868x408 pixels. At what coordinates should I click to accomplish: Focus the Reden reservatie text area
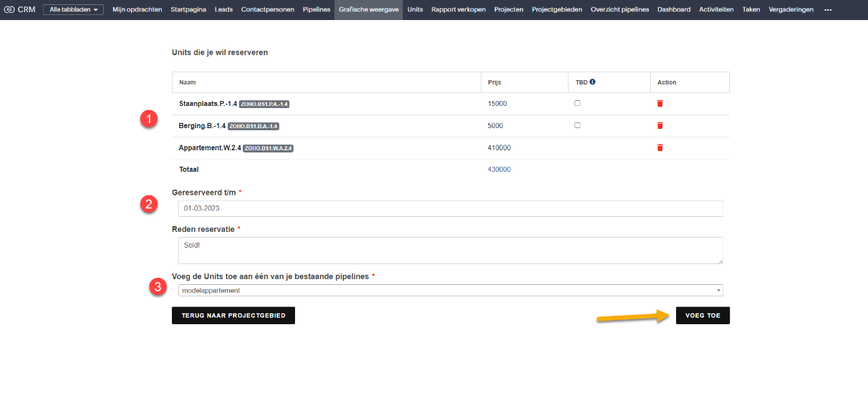click(x=450, y=251)
